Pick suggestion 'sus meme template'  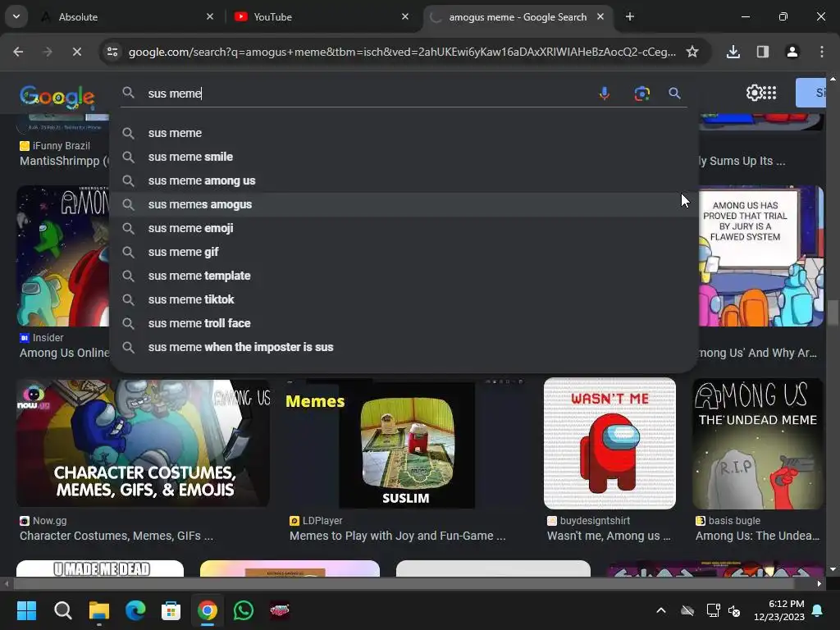click(x=404, y=276)
